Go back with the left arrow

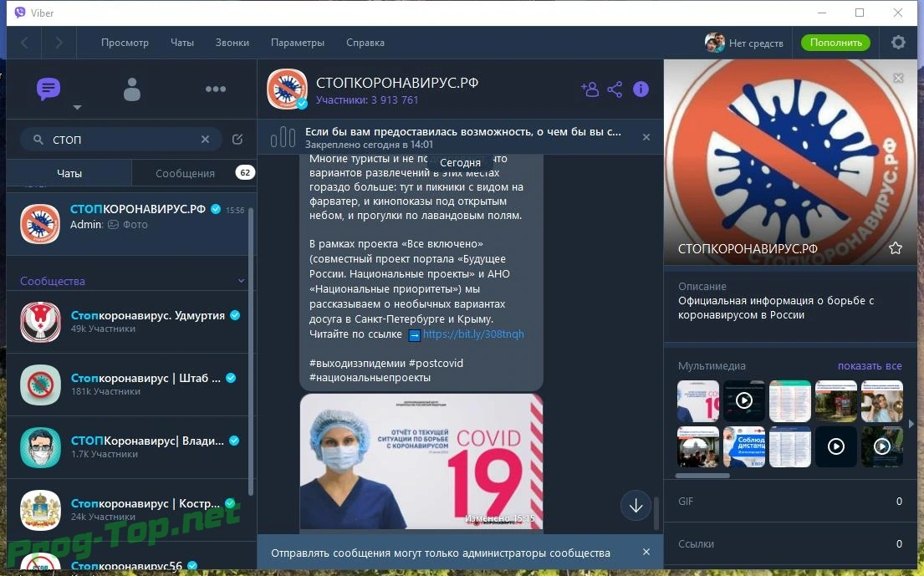(25, 43)
